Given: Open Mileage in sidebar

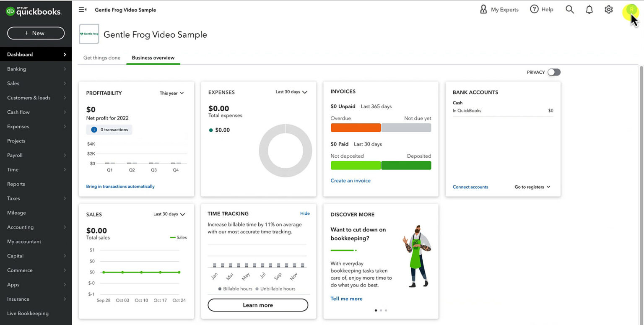Looking at the screenshot, I should pyautogui.click(x=36, y=213).
